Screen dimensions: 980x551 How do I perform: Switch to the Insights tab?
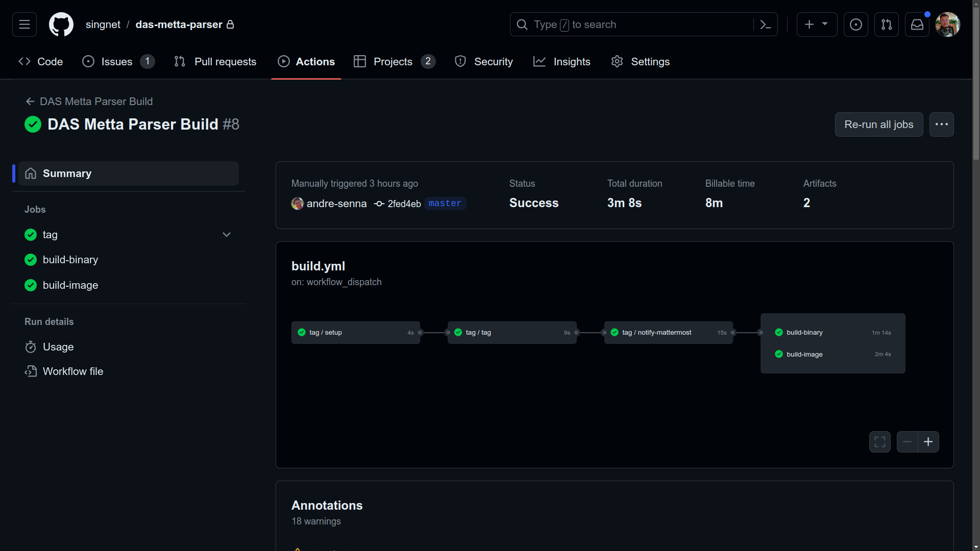562,62
